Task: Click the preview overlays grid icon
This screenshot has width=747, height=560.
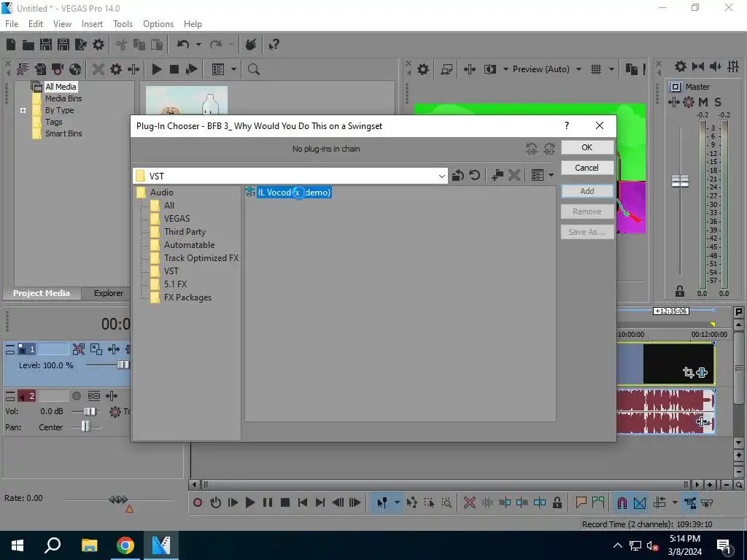Action: point(596,69)
